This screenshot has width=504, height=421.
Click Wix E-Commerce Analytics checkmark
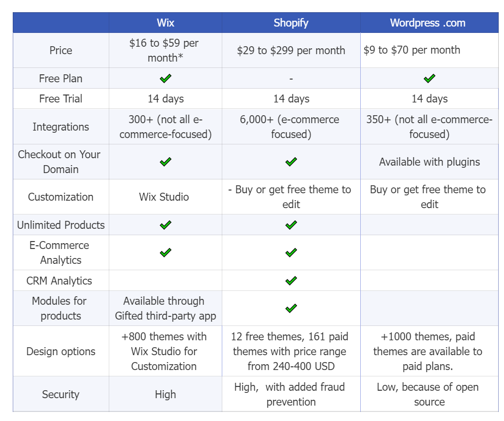click(x=166, y=253)
